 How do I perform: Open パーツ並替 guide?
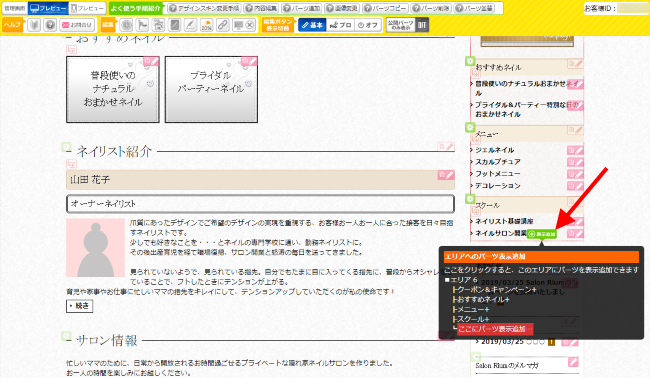pos(474,8)
